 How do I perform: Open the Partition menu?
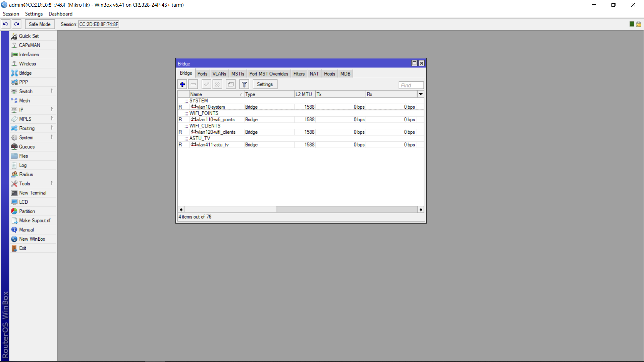(33, 211)
